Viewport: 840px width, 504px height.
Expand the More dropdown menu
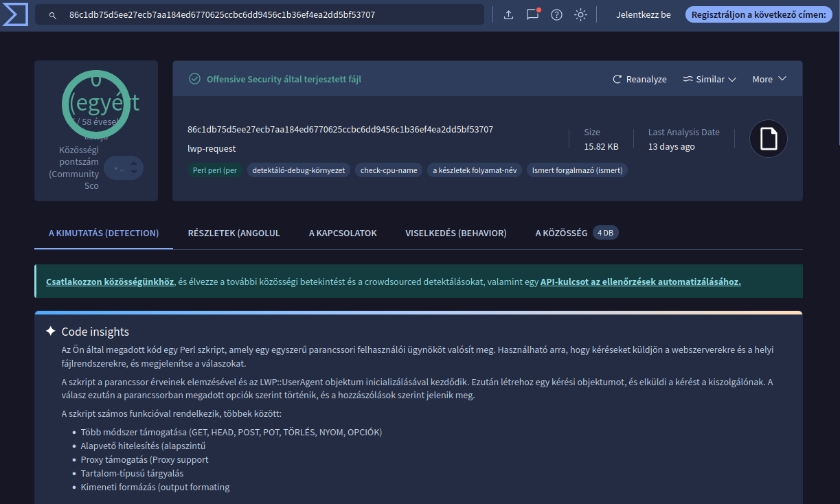pos(769,79)
